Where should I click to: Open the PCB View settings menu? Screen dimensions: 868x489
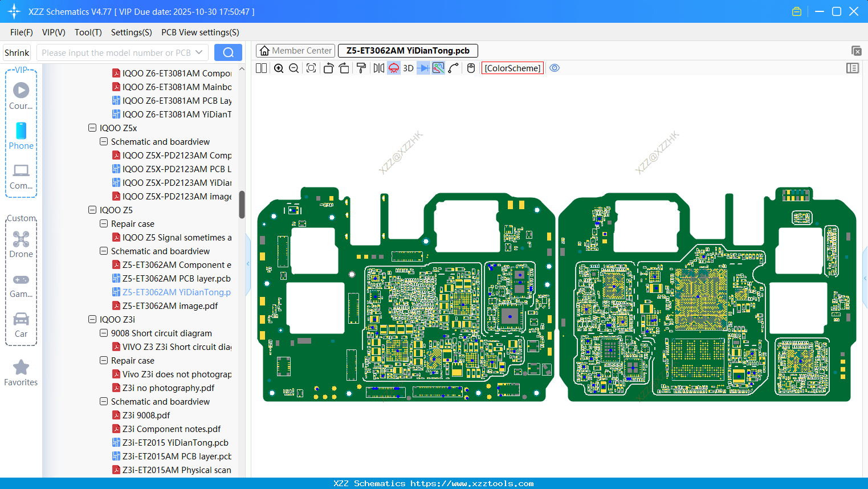tap(200, 32)
